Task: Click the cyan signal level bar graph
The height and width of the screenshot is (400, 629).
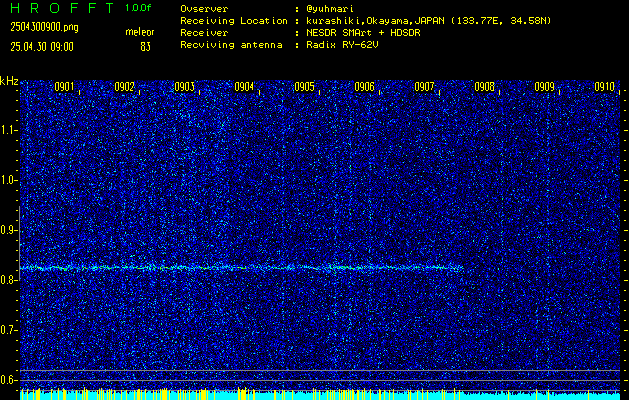Action: coord(320,394)
